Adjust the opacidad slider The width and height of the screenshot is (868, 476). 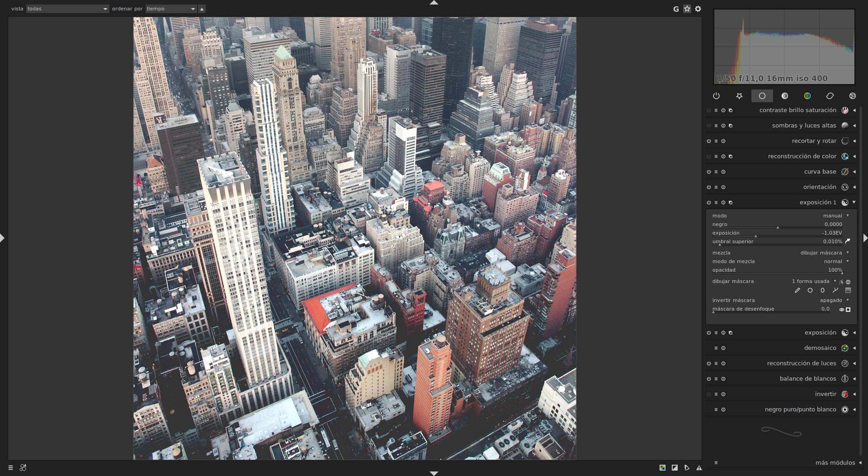778,270
